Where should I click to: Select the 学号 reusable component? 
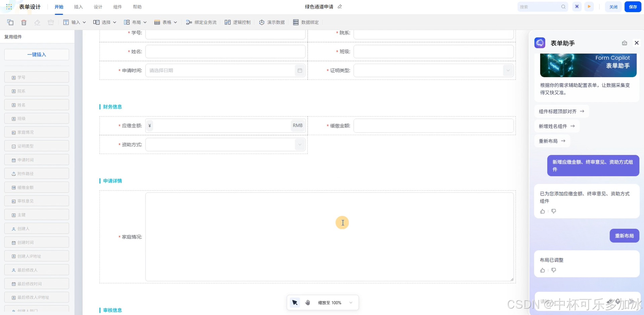pos(37,77)
